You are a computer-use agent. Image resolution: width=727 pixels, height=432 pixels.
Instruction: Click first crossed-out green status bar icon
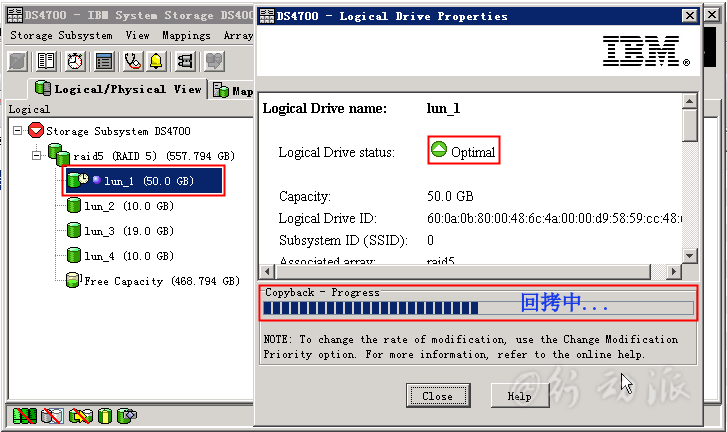(x=25, y=416)
